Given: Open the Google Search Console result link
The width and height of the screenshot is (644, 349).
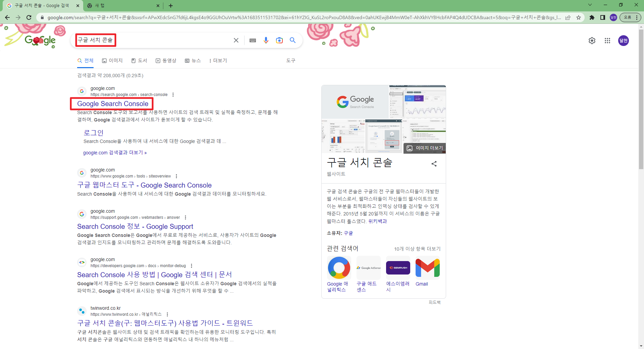Looking at the screenshot, I should [113, 104].
